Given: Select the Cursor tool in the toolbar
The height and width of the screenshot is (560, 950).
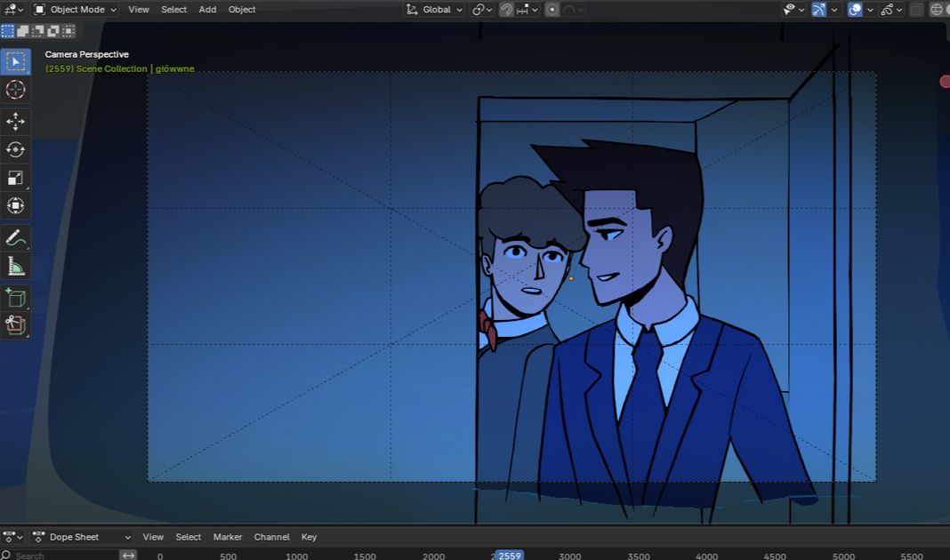Looking at the screenshot, I should point(15,90).
